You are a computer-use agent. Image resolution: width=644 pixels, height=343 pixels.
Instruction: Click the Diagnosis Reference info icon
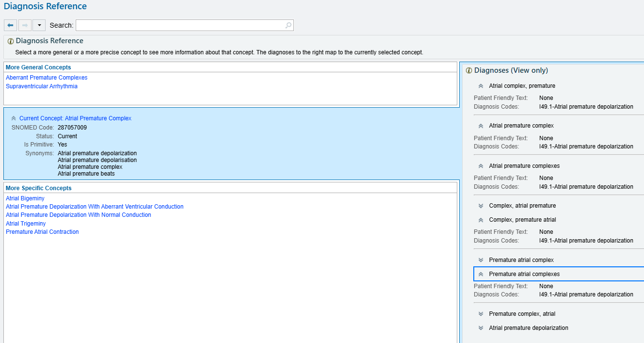pos(11,41)
